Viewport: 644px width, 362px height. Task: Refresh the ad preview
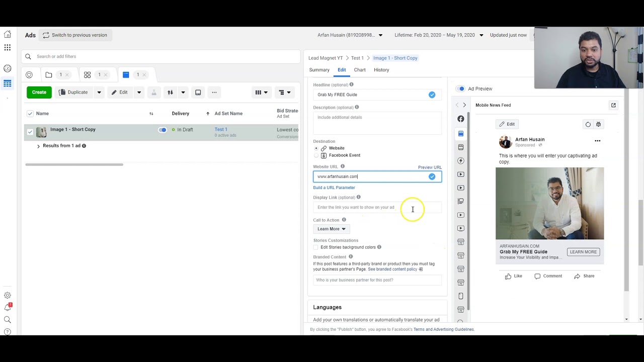point(588,124)
